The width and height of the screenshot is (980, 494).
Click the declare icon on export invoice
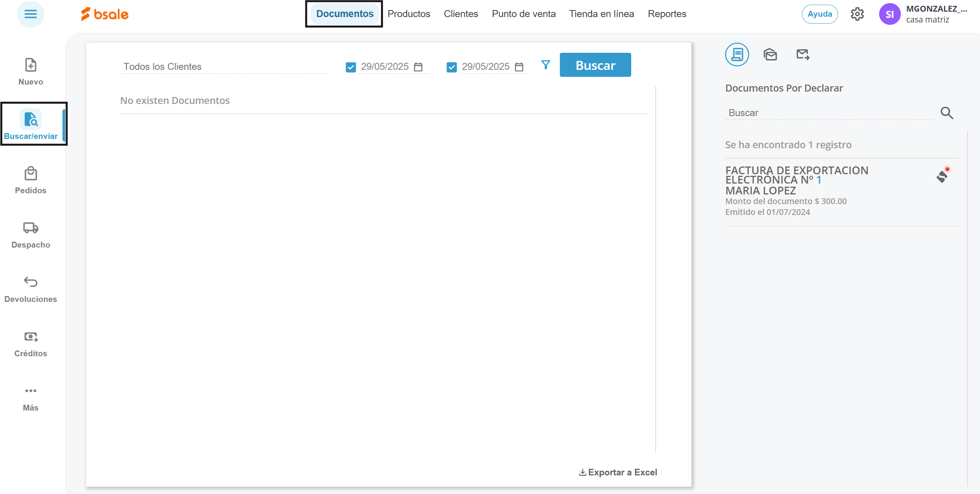tap(943, 176)
